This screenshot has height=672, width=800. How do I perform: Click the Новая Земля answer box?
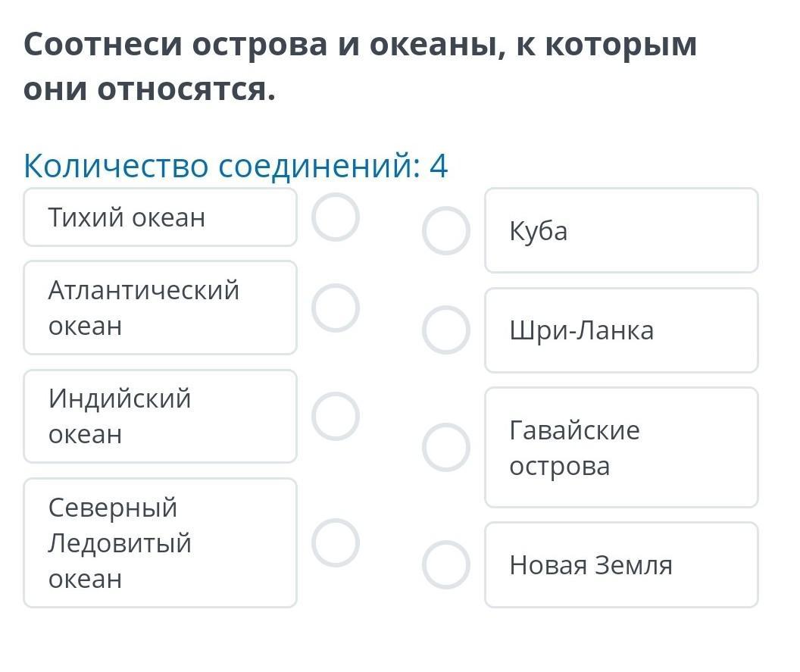621,565
